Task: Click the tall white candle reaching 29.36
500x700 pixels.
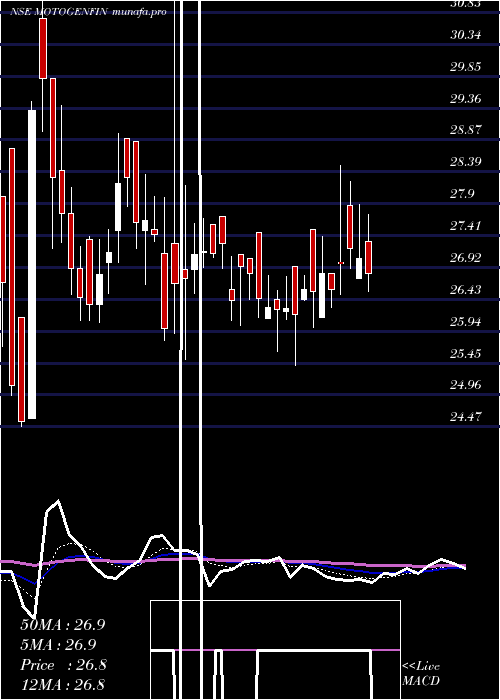Action: pyautogui.click(x=32, y=264)
